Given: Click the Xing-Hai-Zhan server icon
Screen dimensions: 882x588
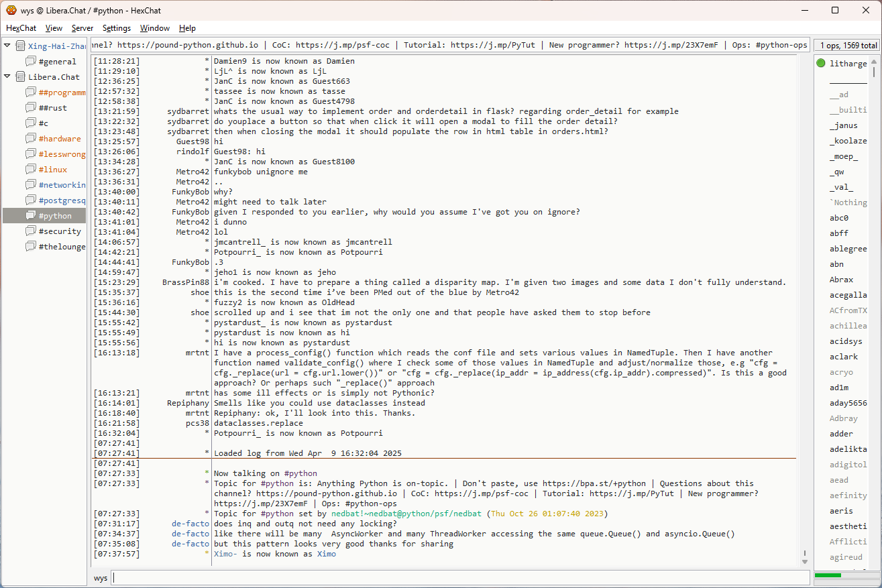Looking at the screenshot, I should (20, 46).
